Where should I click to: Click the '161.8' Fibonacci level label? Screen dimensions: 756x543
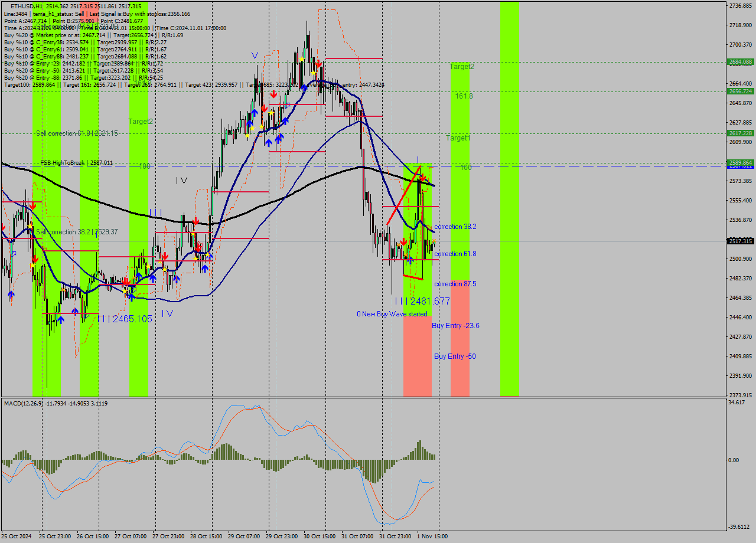pyautogui.click(x=464, y=96)
